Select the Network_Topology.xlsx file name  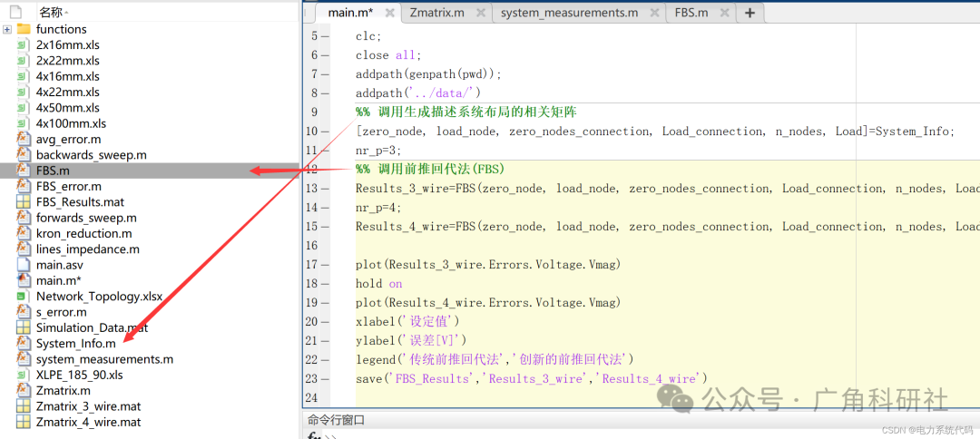point(100,297)
